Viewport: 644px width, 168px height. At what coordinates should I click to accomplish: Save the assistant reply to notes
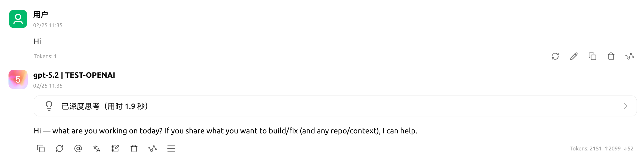click(x=115, y=149)
